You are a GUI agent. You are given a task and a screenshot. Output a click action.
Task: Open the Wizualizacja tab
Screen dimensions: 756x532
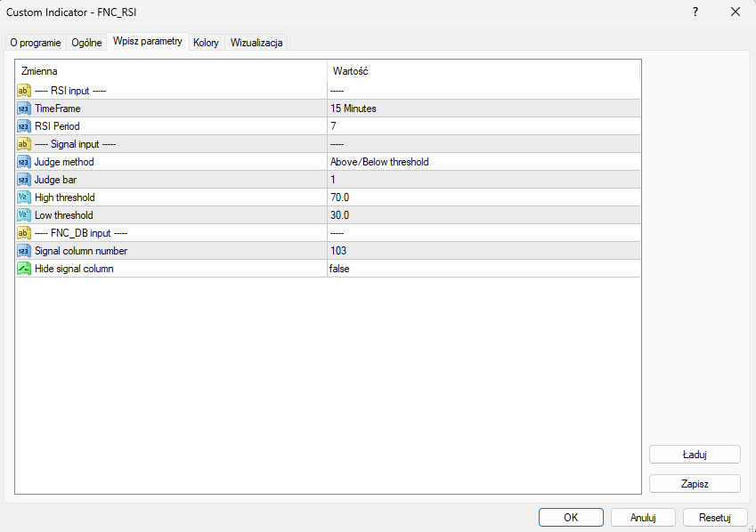[x=256, y=43]
